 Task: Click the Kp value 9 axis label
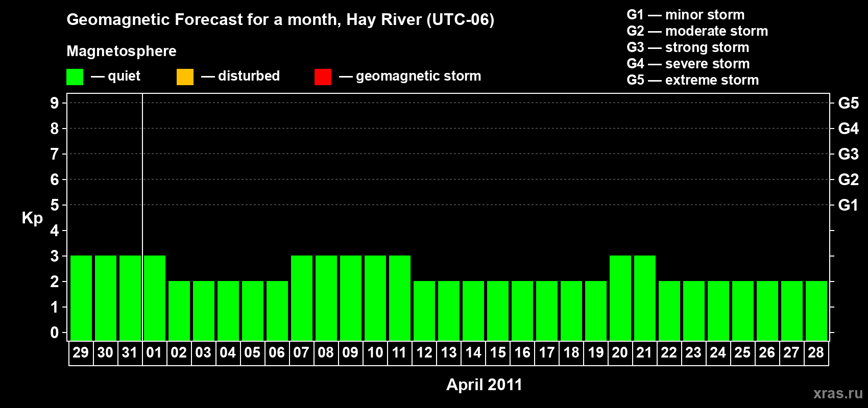55,103
